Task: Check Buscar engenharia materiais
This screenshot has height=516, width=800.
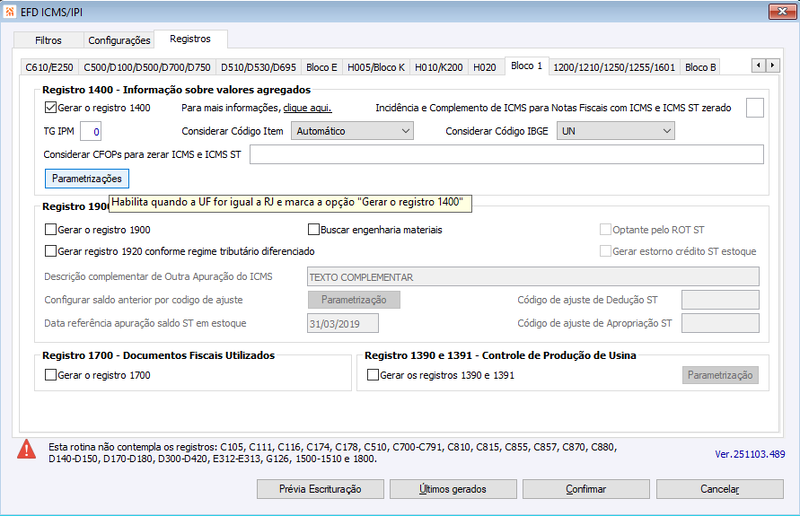Action: [314, 230]
